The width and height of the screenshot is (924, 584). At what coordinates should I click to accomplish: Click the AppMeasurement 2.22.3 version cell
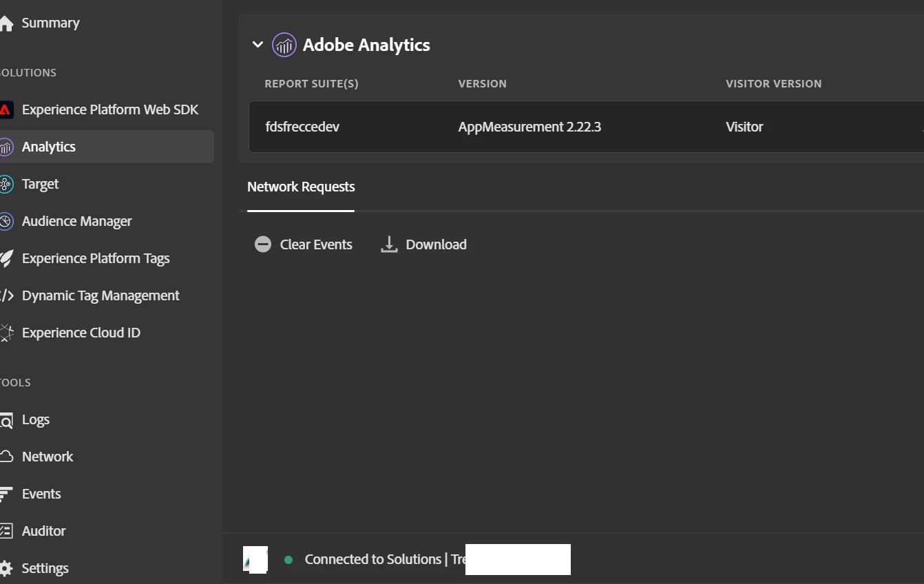point(529,127)
